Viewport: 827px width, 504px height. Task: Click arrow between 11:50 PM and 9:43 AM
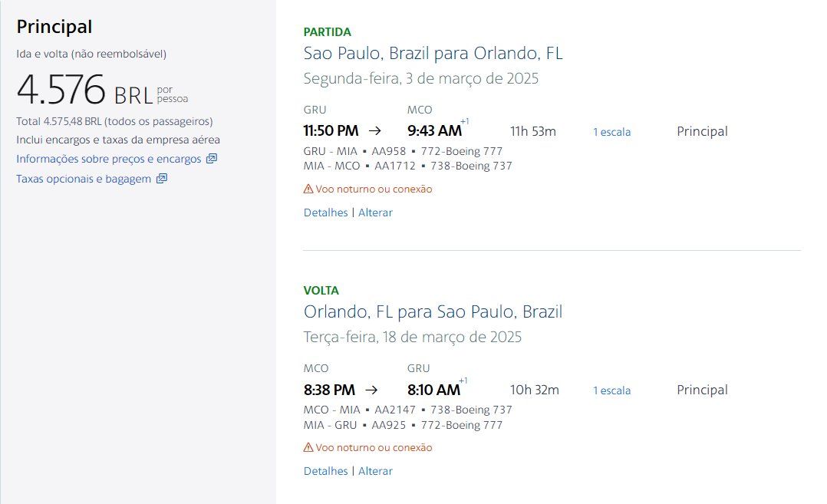tap(375, 130)
